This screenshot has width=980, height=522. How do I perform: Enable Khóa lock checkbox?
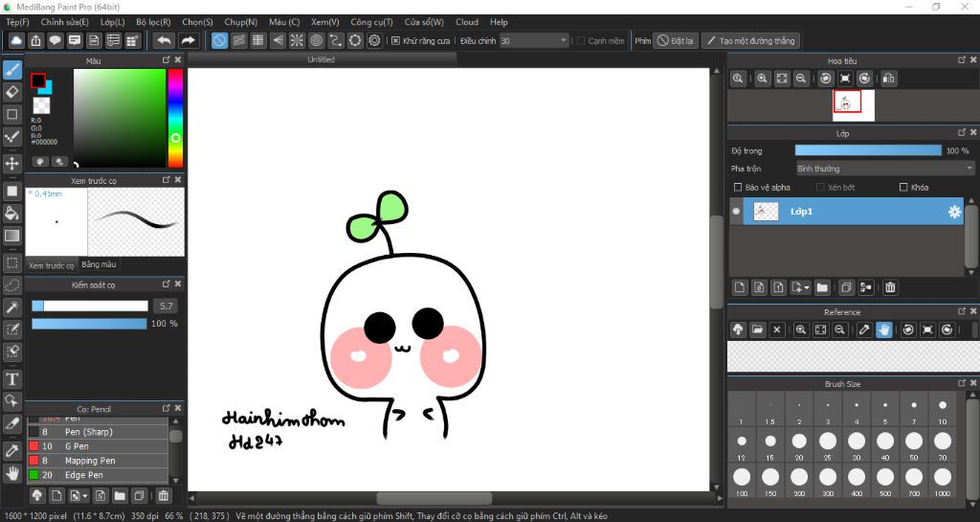[903, 187]
